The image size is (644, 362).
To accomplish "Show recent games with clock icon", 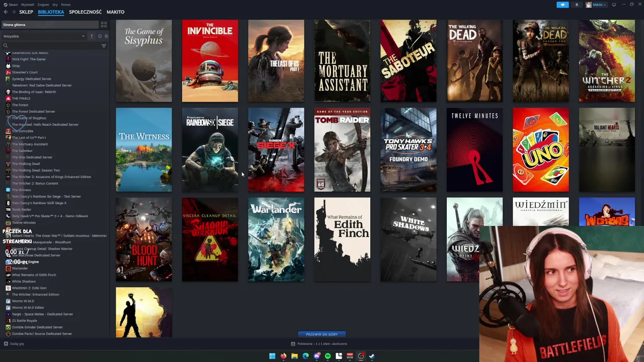I will (x=100, y=36).
